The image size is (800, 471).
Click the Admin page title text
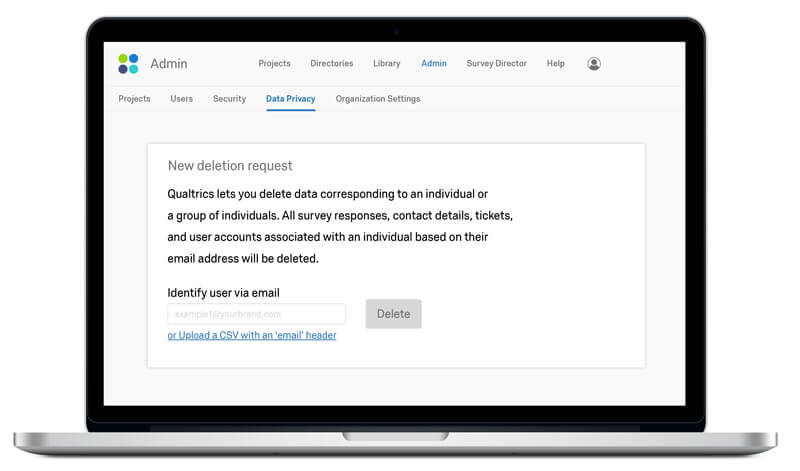click(x=169, y=64)
